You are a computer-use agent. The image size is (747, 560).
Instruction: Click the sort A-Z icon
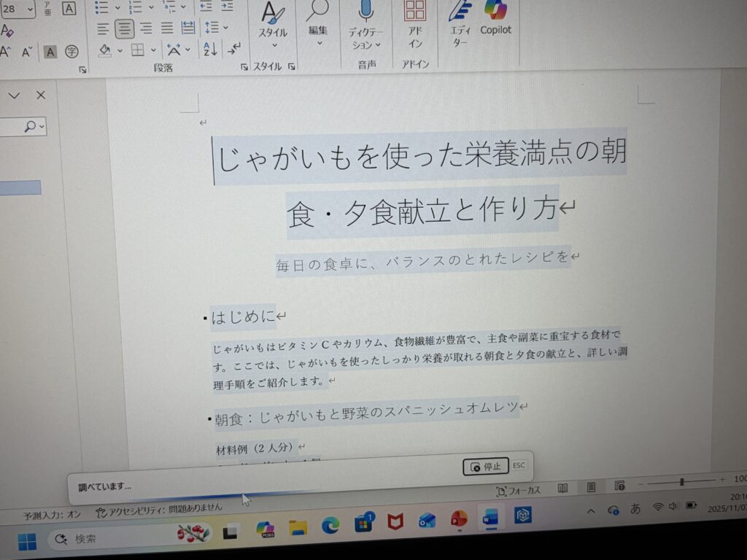click(210, 50)
